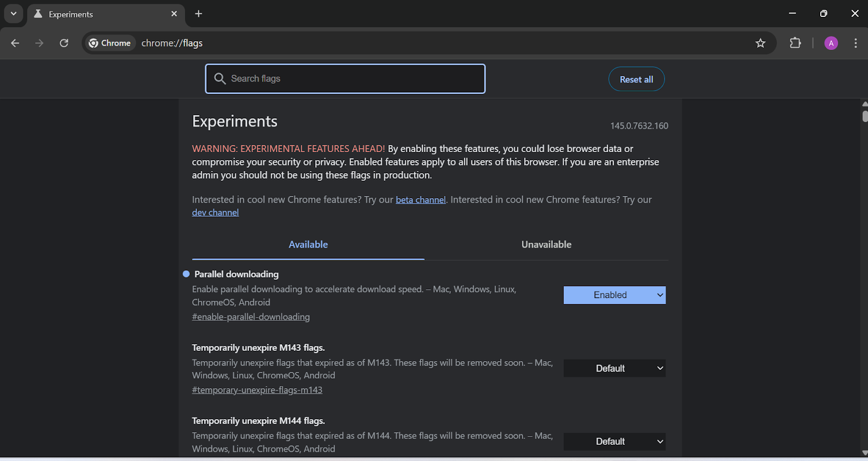Viewport: 868px width, 461px height.
Task: Click the forward navigation arrow
Action: tap(39, 43)
